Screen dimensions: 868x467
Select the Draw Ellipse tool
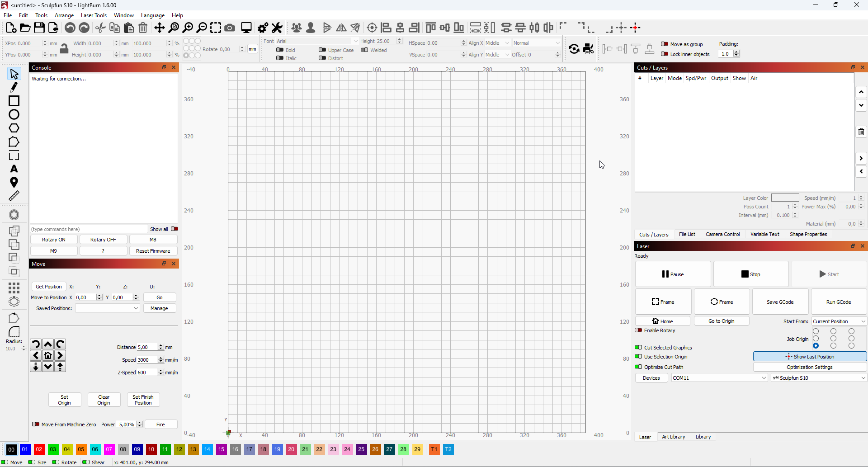click(14, 115)
